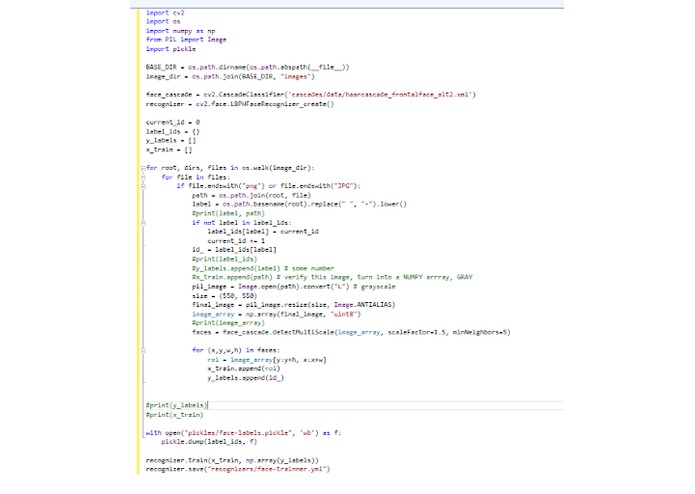Click the 'current_id = 0' line
This screenshot has height=494, width=695.
point(173,122)
